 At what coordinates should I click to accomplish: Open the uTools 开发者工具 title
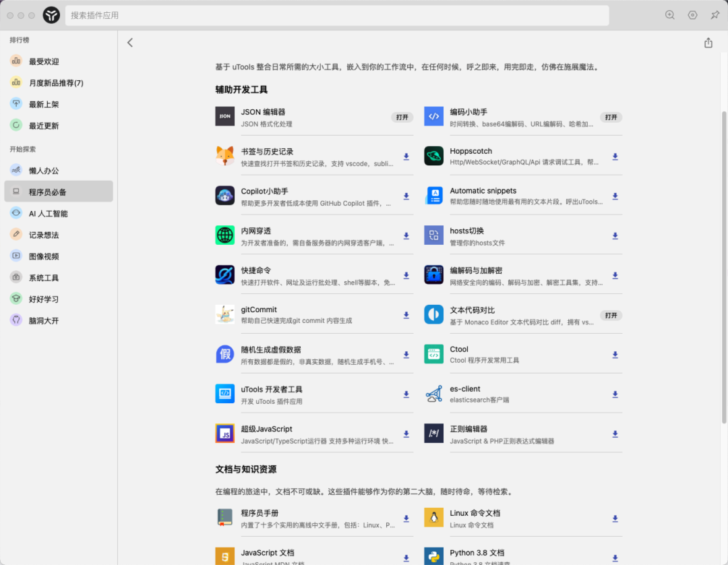point(272,389)
